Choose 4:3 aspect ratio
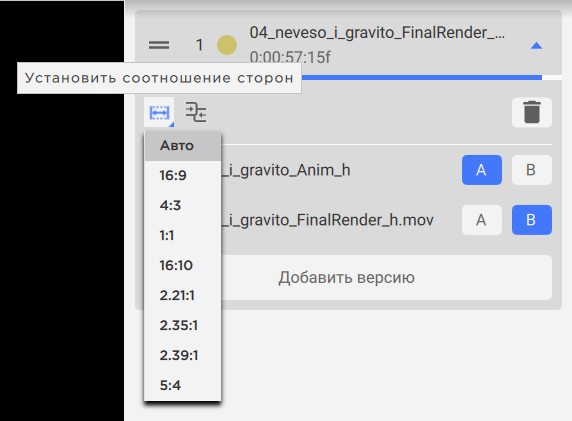Image resolution: width=572 pixels, height=421 pixels. [x=183, y=205]
